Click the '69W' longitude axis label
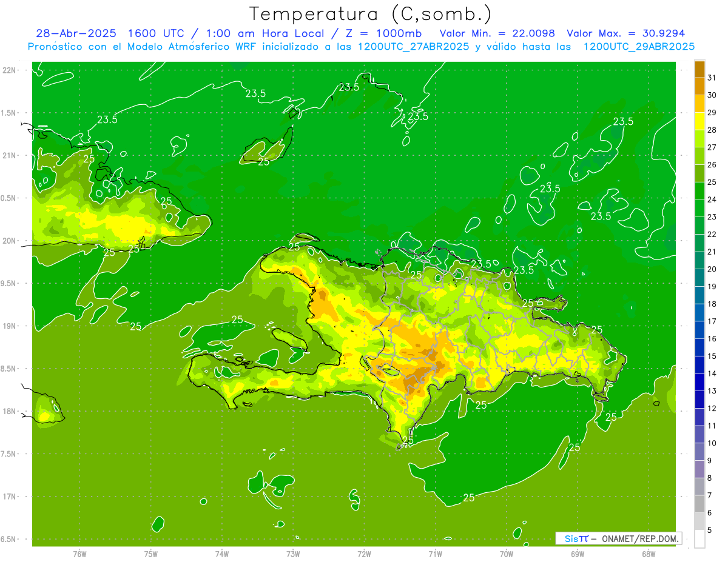728x562 pixels. pos(578,554)
